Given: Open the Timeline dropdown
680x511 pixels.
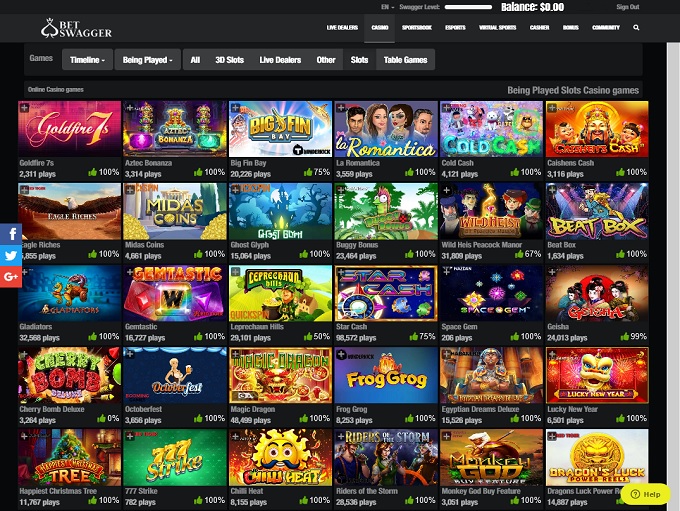Looking at the screenshot, I should (88, 60).
